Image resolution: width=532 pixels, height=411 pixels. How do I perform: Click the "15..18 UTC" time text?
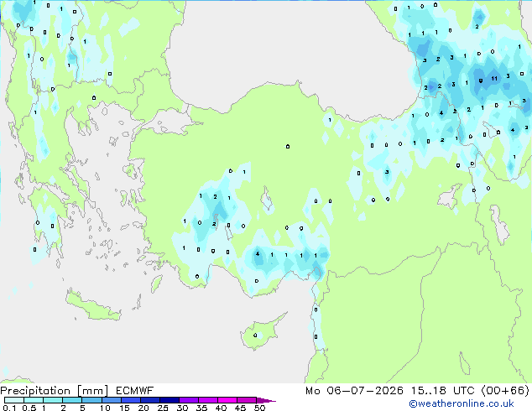point(442,391)
